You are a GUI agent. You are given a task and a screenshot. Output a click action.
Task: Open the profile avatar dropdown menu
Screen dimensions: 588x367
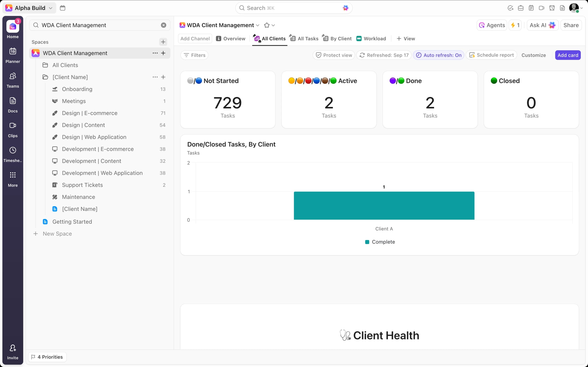575,8
